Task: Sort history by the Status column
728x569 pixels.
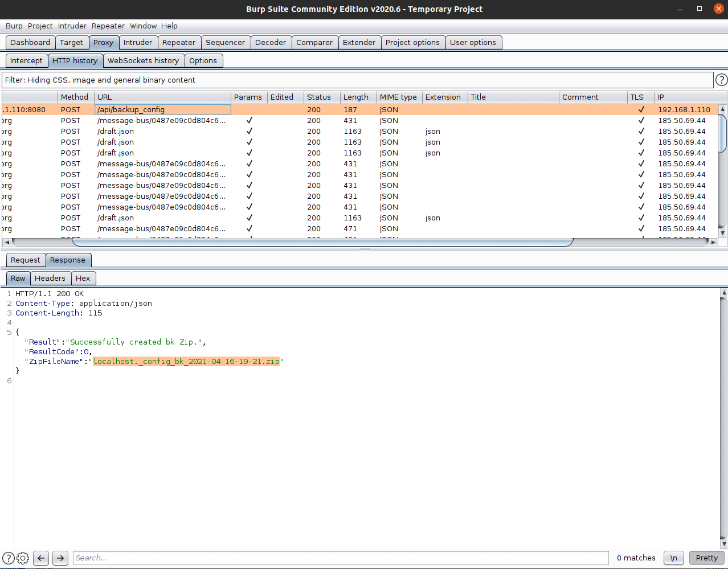Action: pyautogui.click(x=319, y=97)
